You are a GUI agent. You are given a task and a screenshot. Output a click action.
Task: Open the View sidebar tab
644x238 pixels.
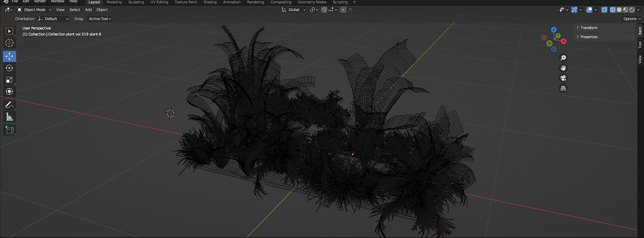(x=640, y=59)
